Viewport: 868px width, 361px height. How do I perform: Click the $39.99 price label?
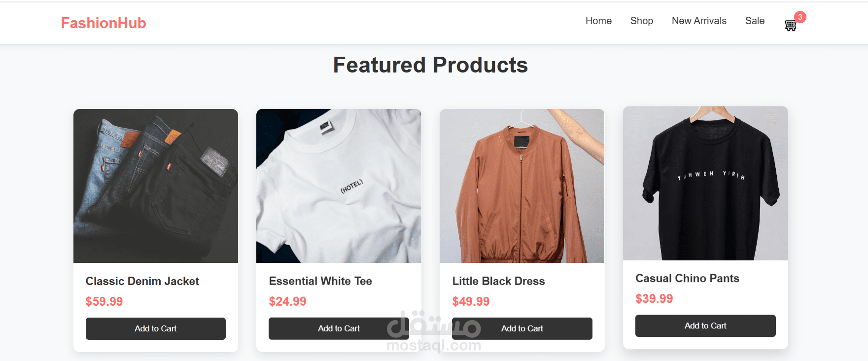(654, 299)
